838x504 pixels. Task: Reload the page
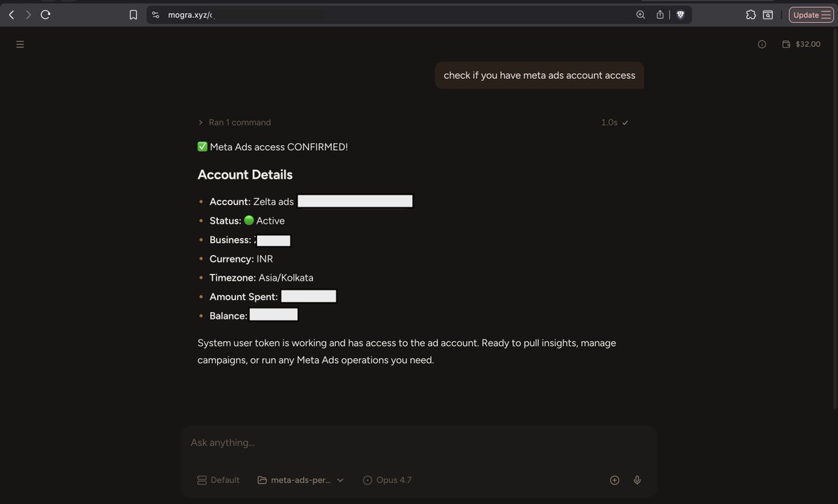coord(45,14)
